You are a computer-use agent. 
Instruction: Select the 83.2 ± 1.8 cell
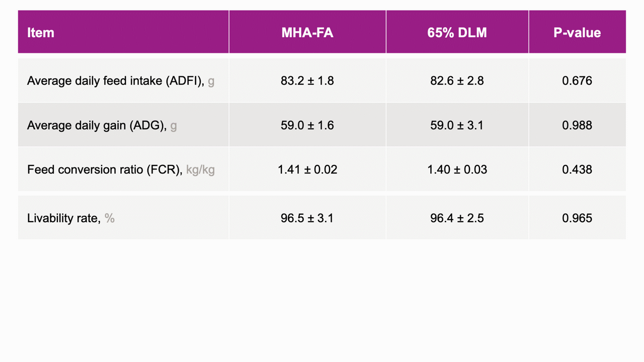307,80
